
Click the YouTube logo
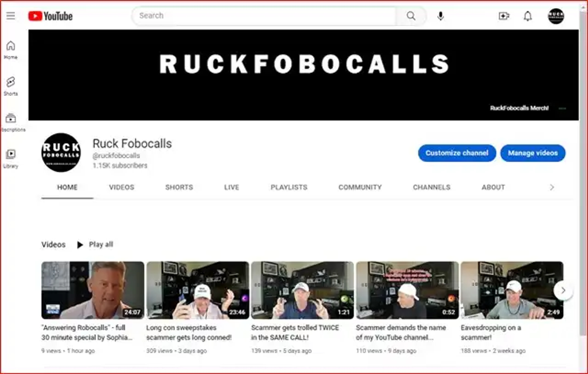(x=50, y=16)
